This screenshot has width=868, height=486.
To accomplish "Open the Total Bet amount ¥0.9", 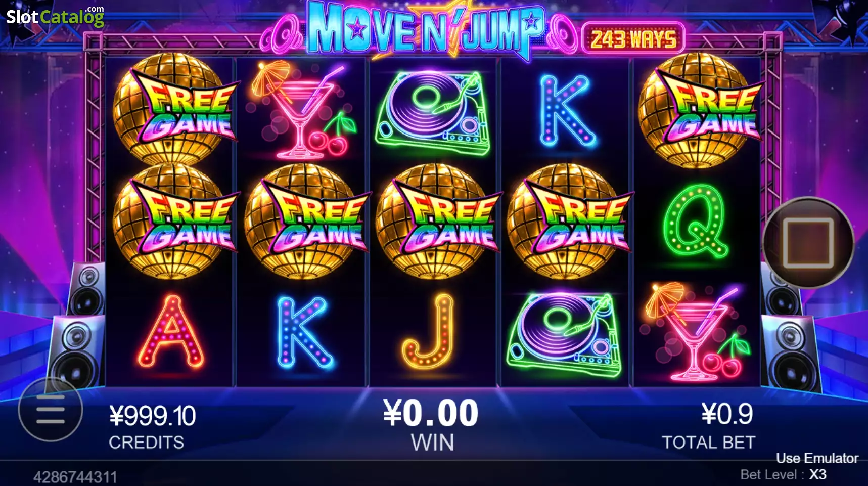I will tap(727, 415).
